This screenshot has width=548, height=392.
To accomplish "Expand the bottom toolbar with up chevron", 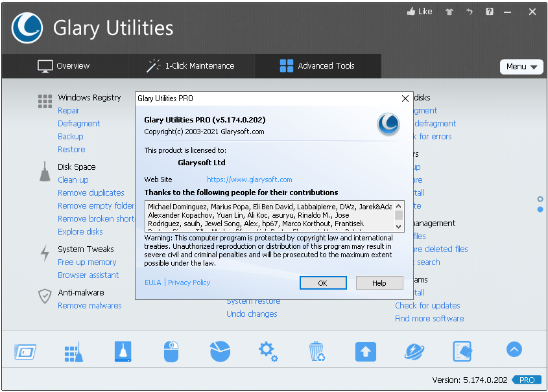I will point(514,349).
